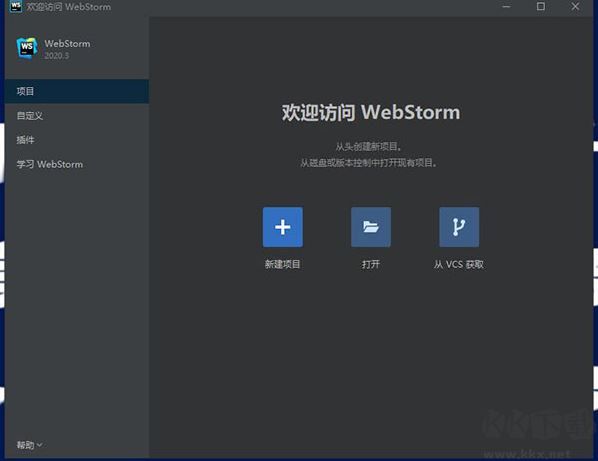Click the WebStorm product name in sidebar
The height and width of the screenshot is (461, 598).
[x=68, y=43]
